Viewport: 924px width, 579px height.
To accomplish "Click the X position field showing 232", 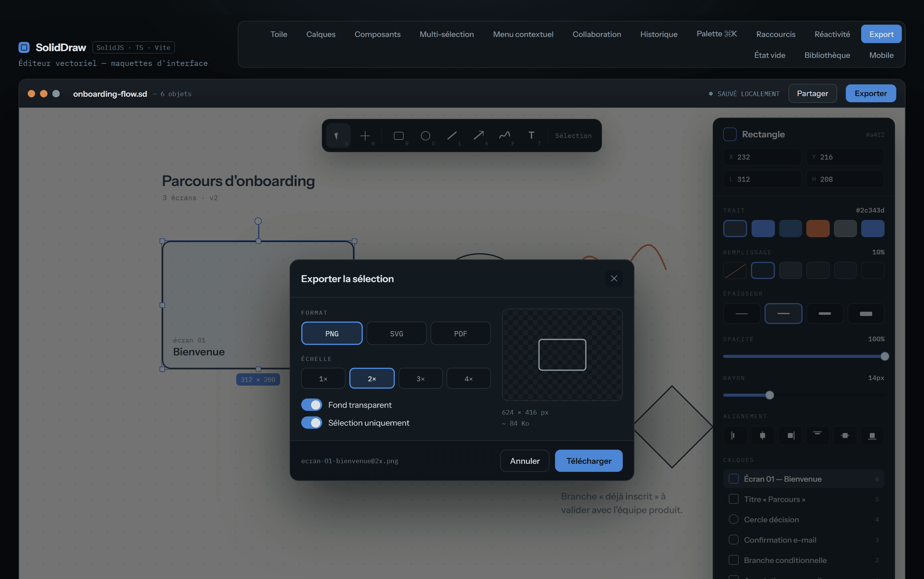I will tap(762, 157).
